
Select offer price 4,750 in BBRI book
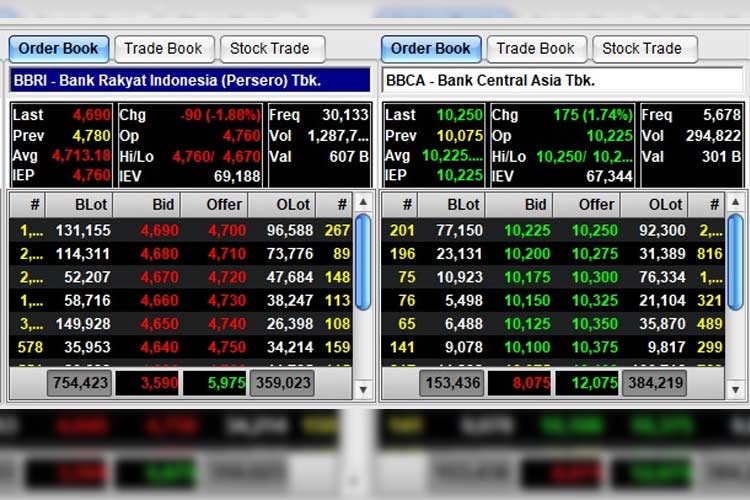[x=227, y=347]
